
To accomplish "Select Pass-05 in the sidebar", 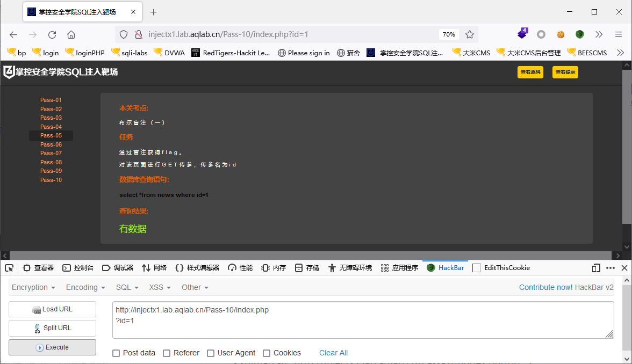I will click(x=51, y=136).
